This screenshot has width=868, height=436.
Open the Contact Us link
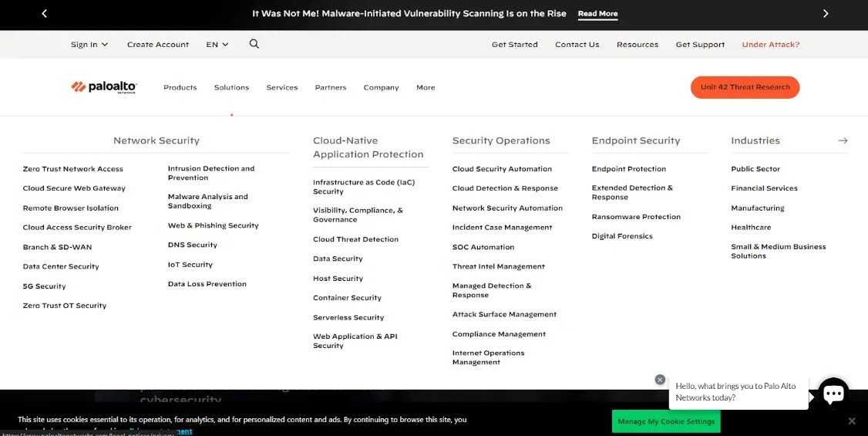coord(577,44)
